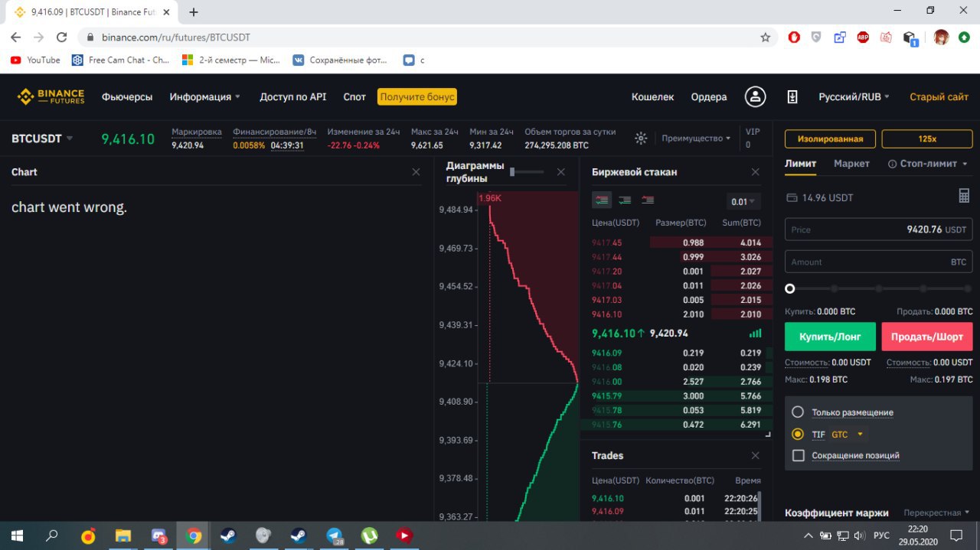
Task: Go to the Спот menu item
Action: click(x=354, y=96)
